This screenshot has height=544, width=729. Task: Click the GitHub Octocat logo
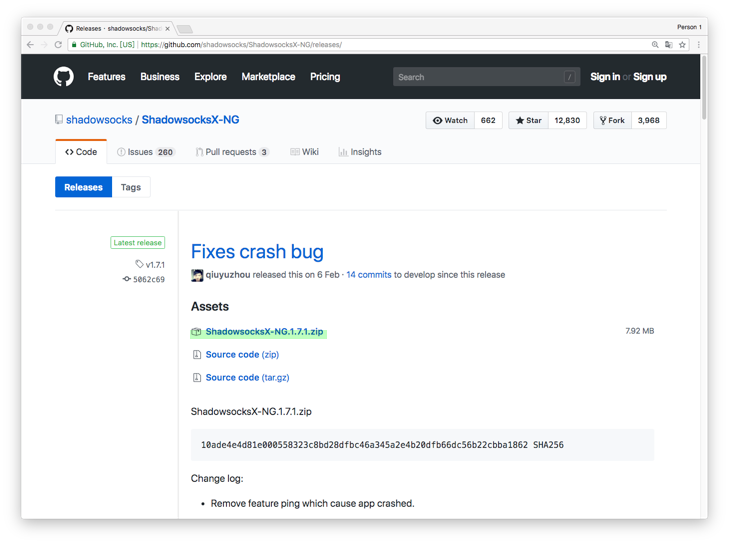click(64, 77)
